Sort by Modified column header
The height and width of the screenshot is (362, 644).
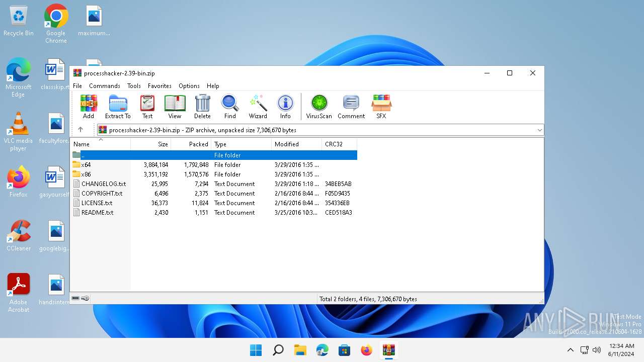[x=297, y=144]
